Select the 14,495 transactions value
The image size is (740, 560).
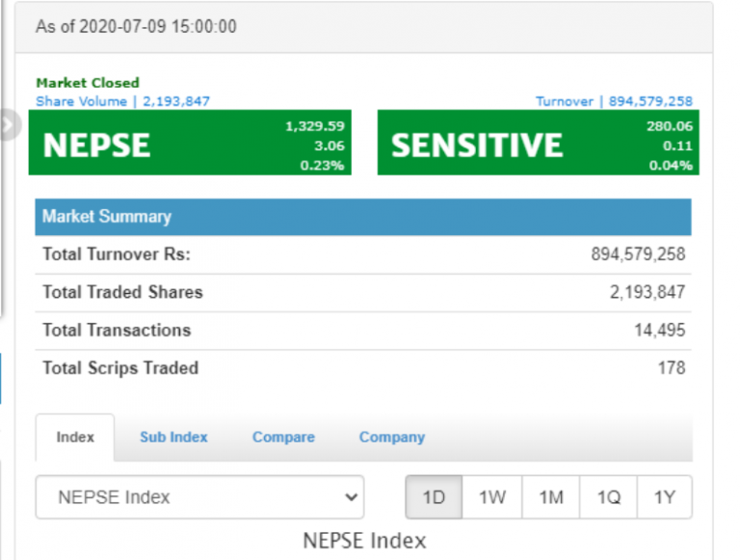coord(659,330)
